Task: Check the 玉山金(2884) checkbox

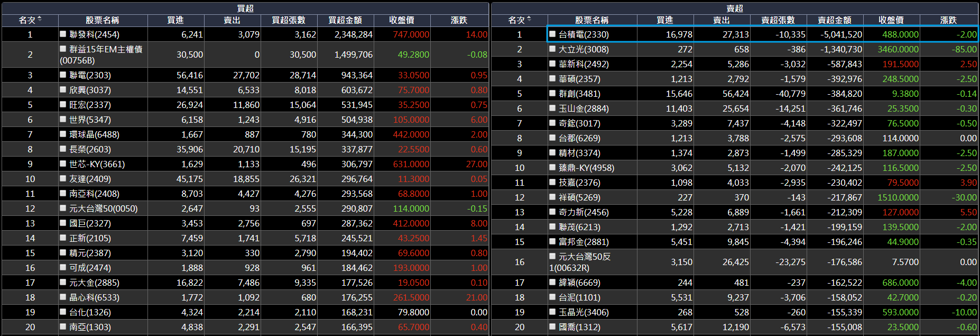Action: pos(552,108)
